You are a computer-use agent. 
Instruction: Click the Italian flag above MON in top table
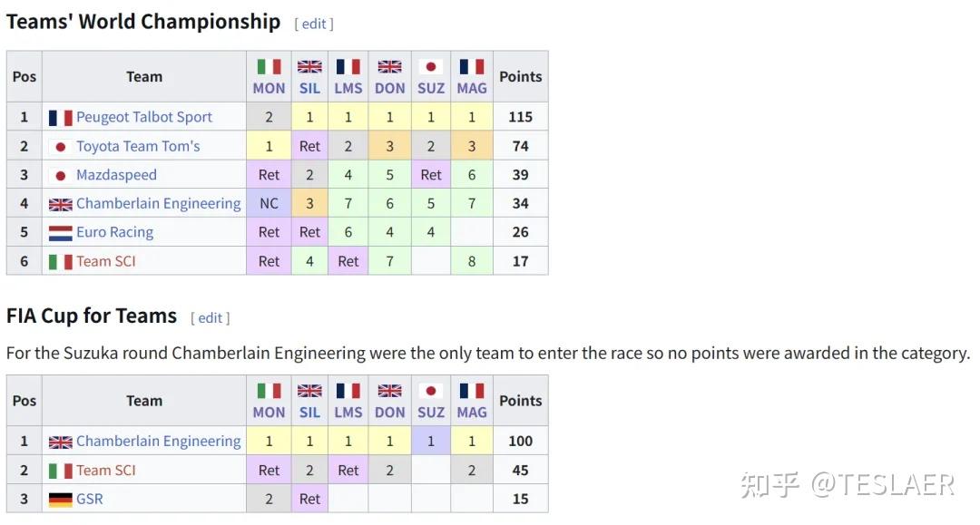click(x=269, y=66)
